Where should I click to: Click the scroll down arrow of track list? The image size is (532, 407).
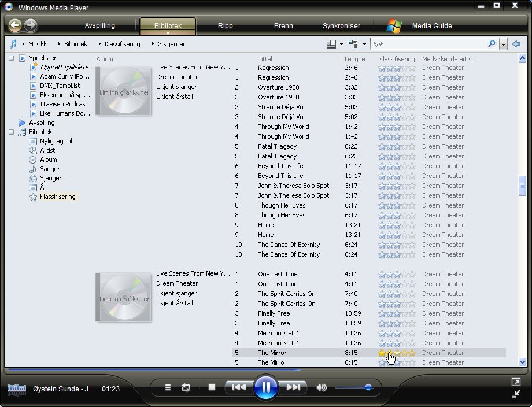523,362
